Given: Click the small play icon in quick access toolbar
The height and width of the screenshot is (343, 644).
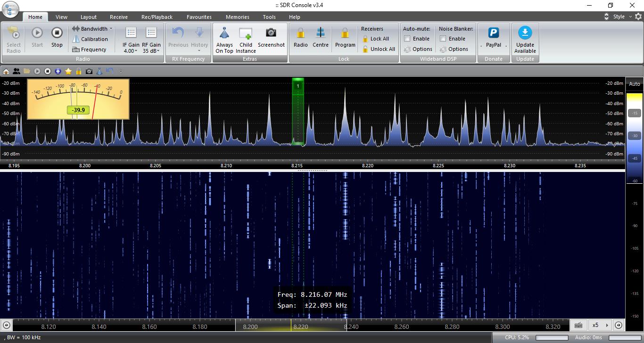Looking at the screenshot, I should (x=37, y=71).
